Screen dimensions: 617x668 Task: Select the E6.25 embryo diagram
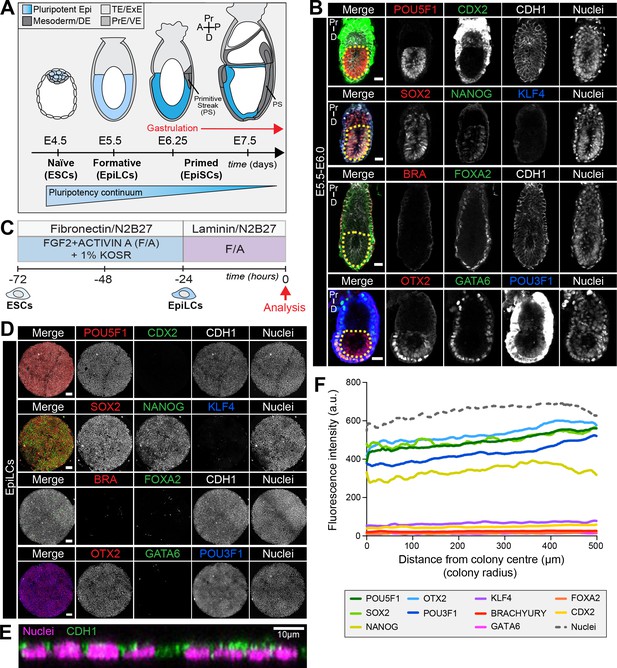(x=172, y=72)
